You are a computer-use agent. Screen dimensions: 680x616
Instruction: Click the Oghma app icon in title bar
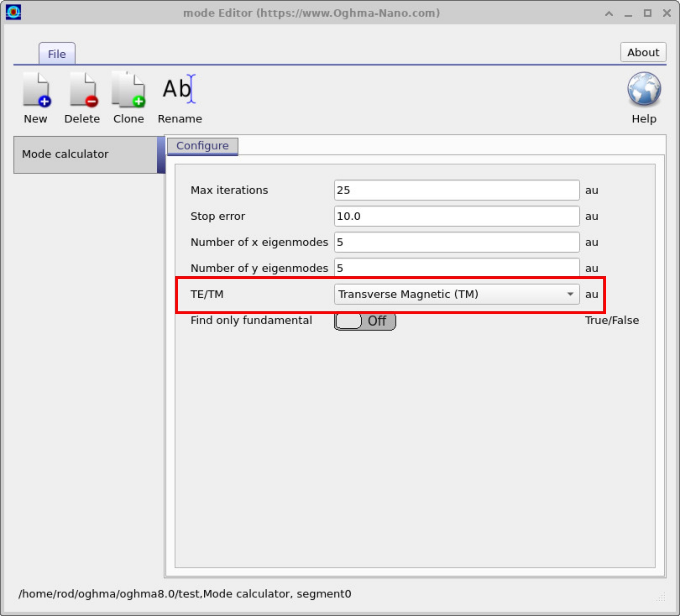pos(13,12)
